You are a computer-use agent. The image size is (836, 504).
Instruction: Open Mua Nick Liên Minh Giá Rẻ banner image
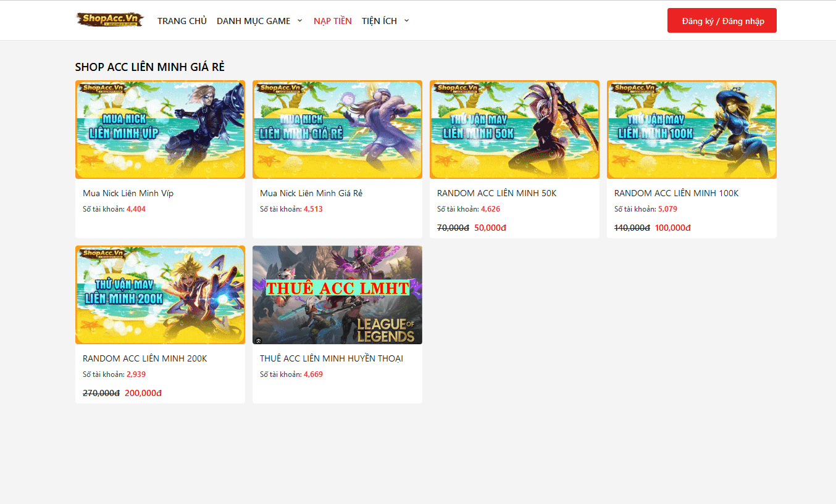337,130
